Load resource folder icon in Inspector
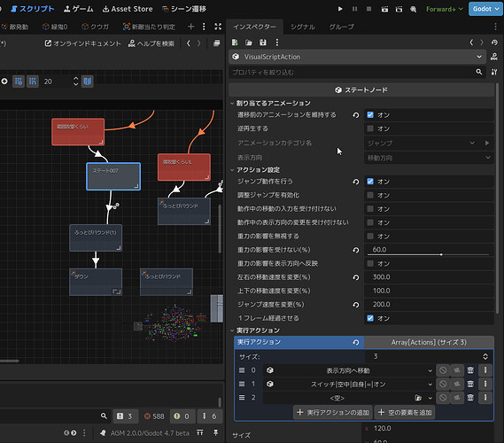Screen dimensions: 504x443 click(x=249, y=43)
